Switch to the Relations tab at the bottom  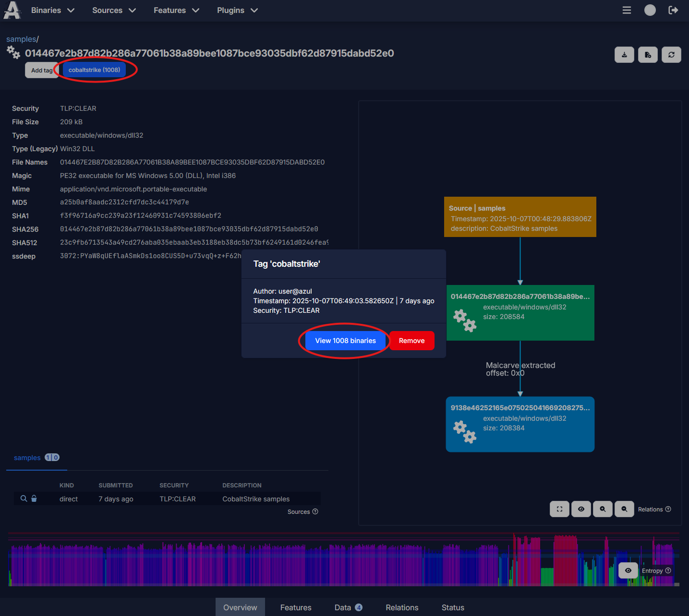coord(402,607)
